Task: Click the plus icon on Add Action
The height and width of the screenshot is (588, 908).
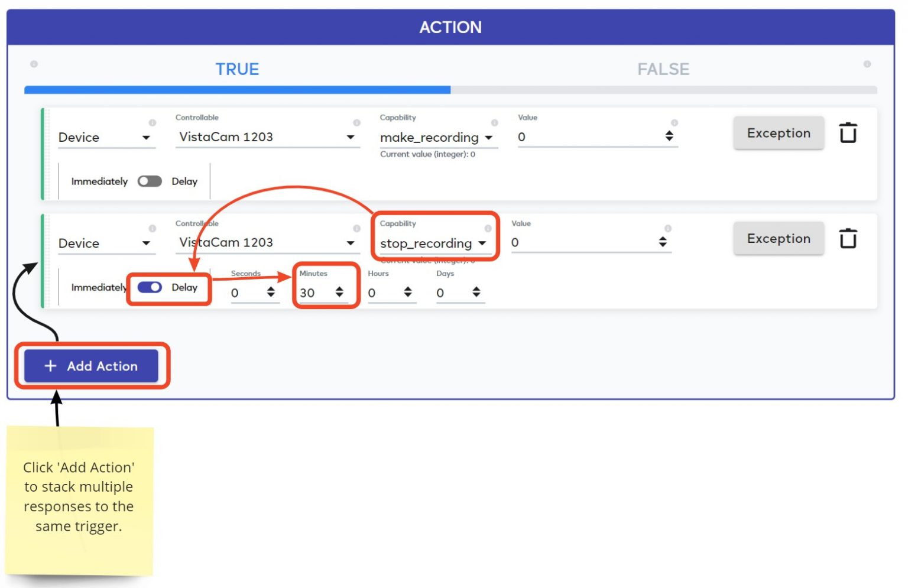Action: [x=50, y=366]
